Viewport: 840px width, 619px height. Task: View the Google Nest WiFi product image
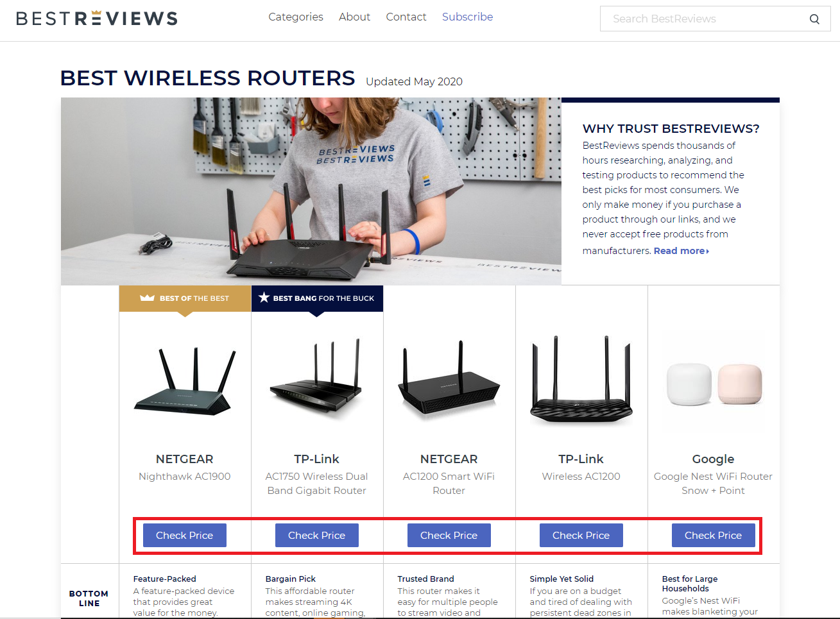714,384
